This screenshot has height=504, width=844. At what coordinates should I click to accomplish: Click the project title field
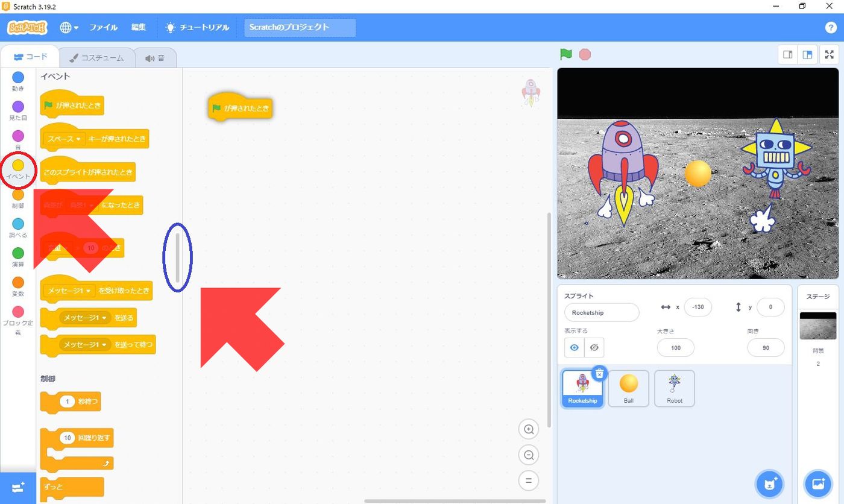coord(300,28)
